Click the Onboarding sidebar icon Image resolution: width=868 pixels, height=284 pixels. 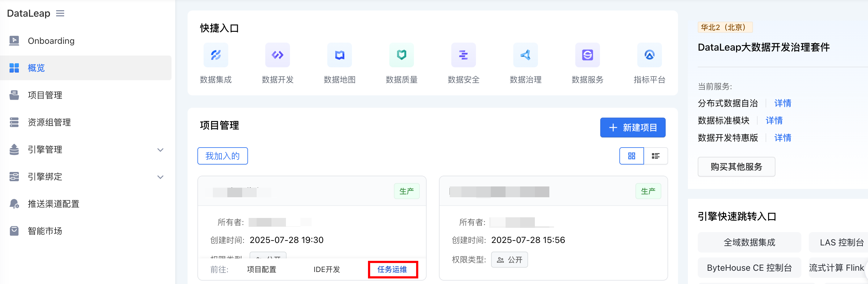pos(14,41)
